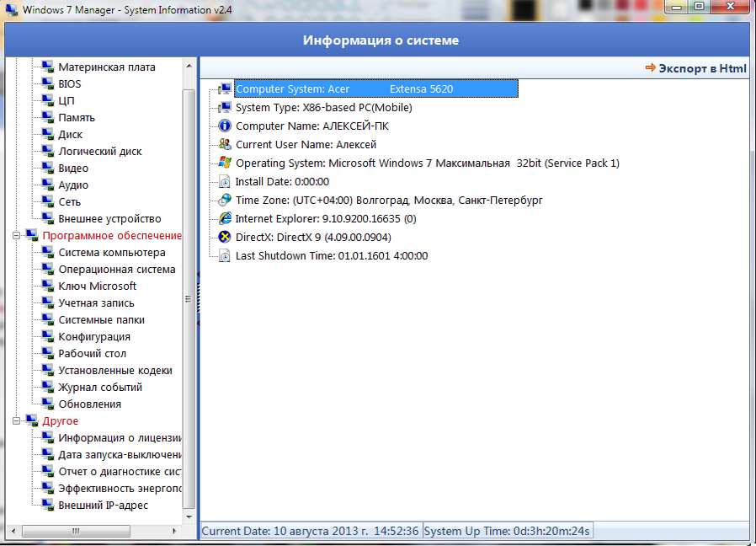756x546 pixels.
Task: Click the tree horizontal scrollbar thumb
Action: point(76,531)
